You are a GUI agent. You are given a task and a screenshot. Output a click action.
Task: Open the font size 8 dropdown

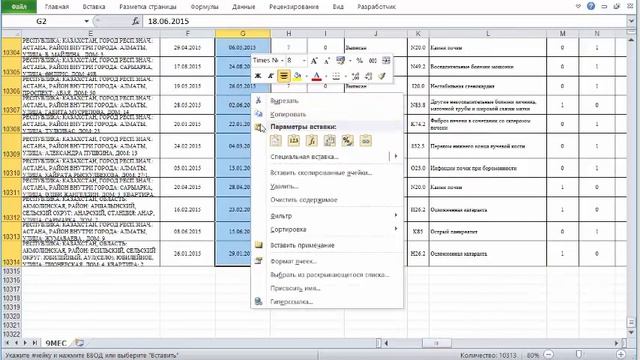click(x=304, y=60)
